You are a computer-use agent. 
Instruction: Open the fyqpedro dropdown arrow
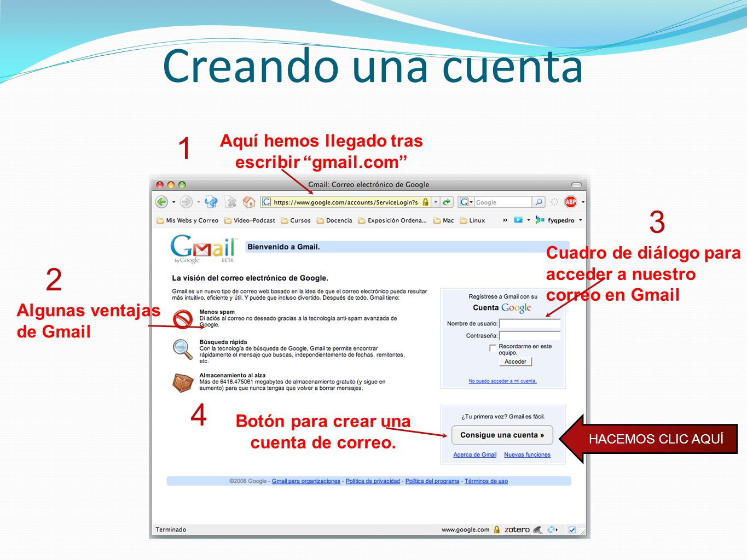[581, 220]
